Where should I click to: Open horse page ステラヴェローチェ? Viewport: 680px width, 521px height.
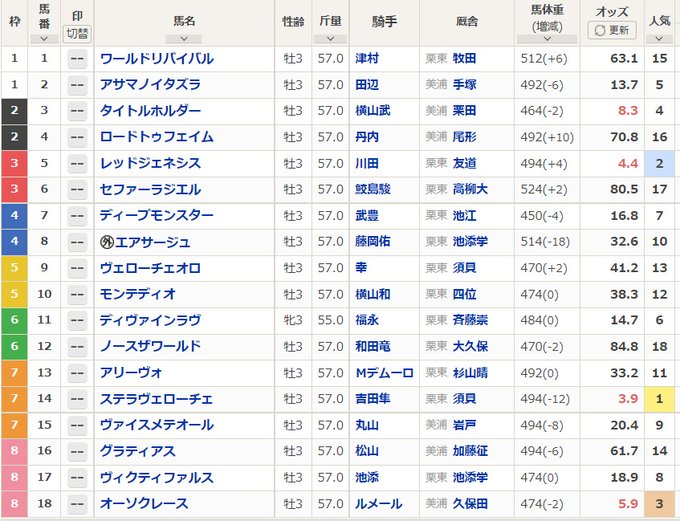pyautogui.click(x=157, y=399)
